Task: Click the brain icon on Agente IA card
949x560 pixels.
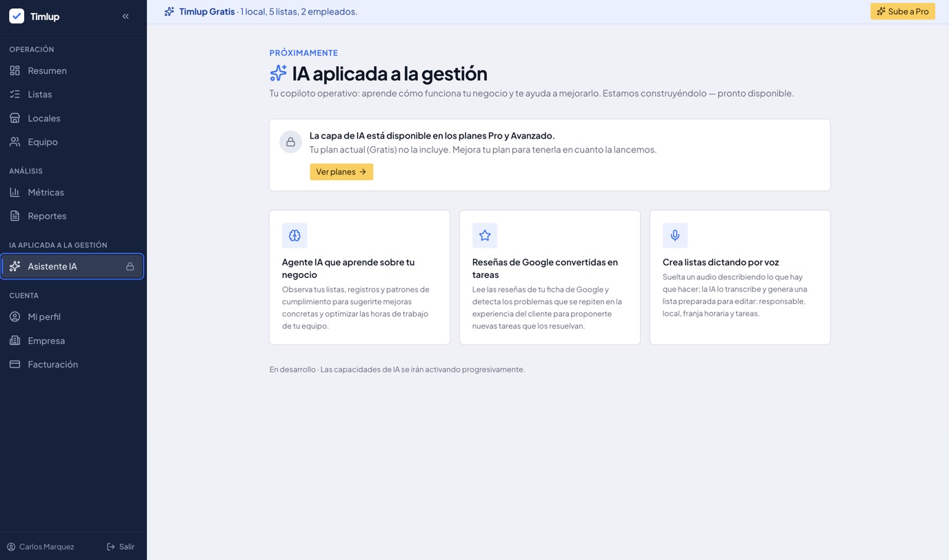Action: (294, 235)
